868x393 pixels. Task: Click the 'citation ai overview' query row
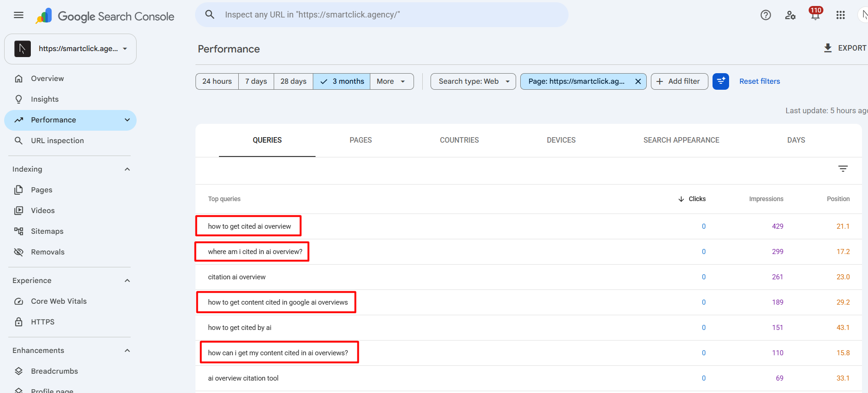tap(529, 277)
